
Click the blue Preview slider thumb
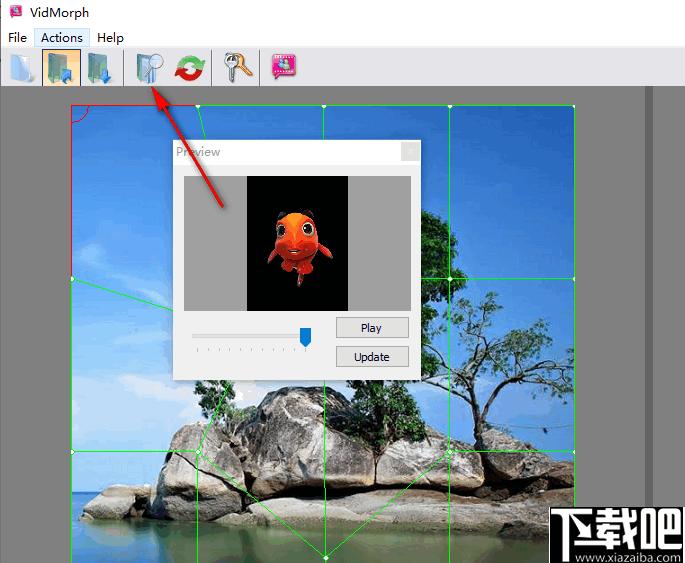(305, 337)
